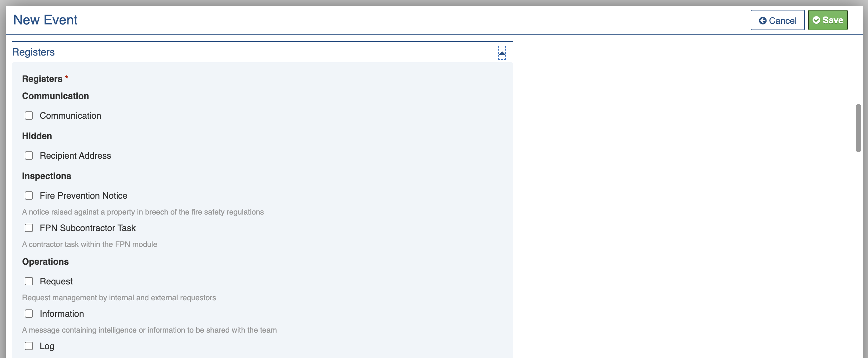The height and width of the screenshot is (358, 868).
Task: Click the Cancel back-arrow icon
Action: tap(762, 21)
